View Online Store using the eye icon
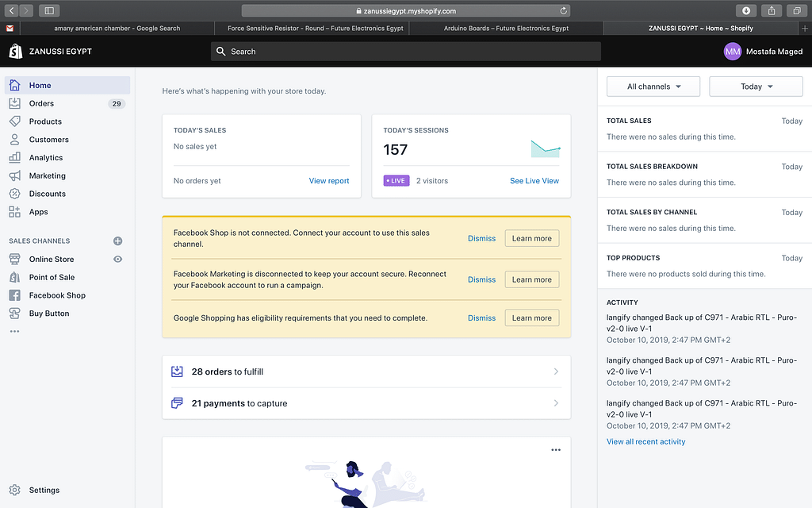Image resolution: width=812 pixels, height=508 pixels. click(x=118, y=259)
